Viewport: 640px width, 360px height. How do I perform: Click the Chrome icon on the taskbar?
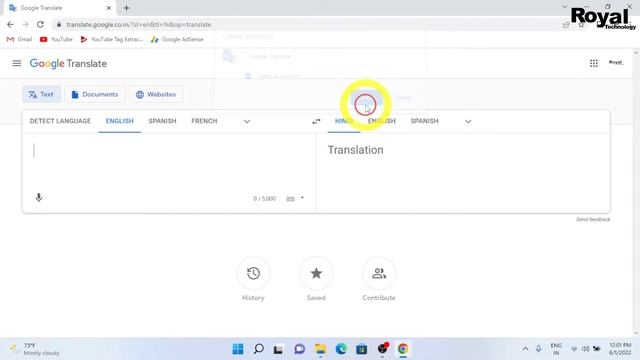pos(403,349)
